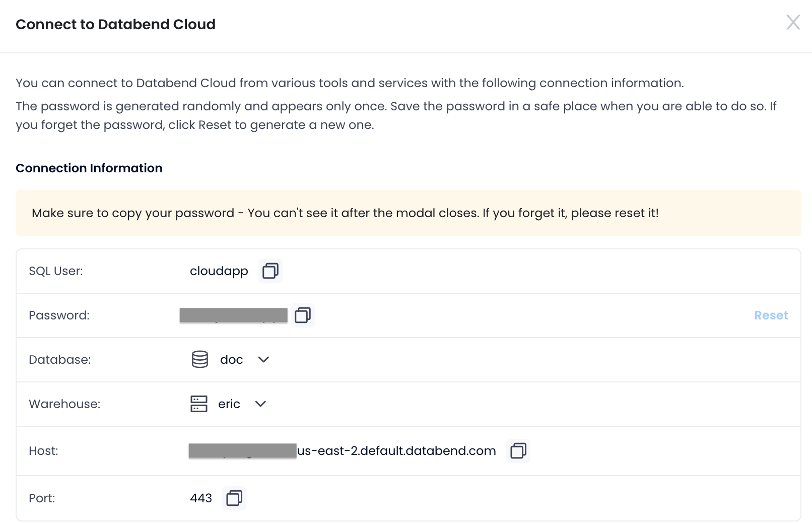This screenshot has width=812, height=523.
Task: Click the database cylinder icon
Action: (x=200, y=360)
